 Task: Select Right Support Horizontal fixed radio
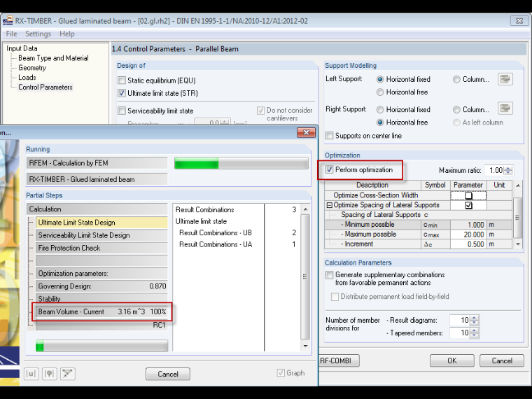click(x=380, y=110)
